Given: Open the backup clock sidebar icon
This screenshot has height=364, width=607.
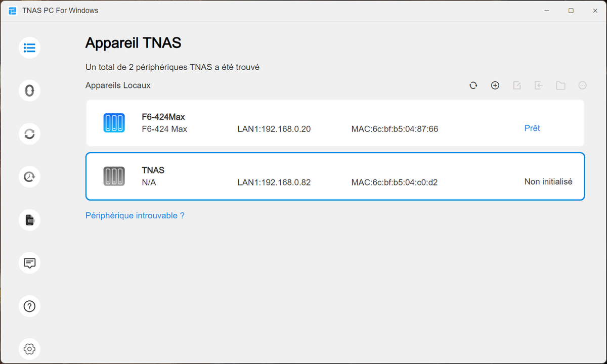Looking at the screenshot, I should point(29,177).
